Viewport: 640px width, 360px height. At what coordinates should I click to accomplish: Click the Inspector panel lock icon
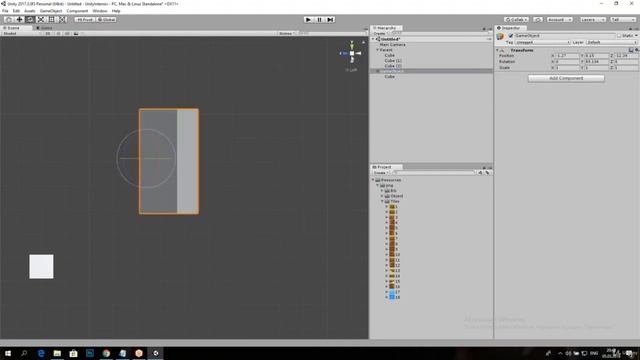point(630,29)
